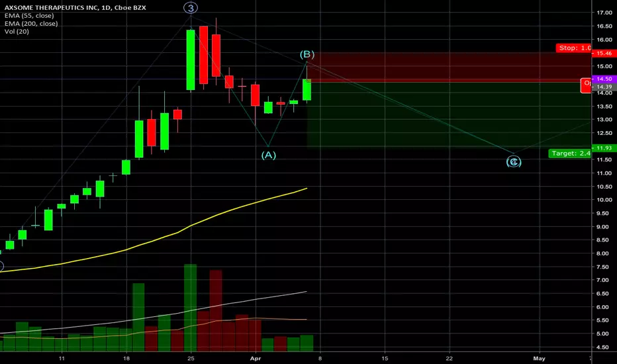617x364 pixels.
Task: Click the green Target: 2.4 label
Action: click(570, 154)
